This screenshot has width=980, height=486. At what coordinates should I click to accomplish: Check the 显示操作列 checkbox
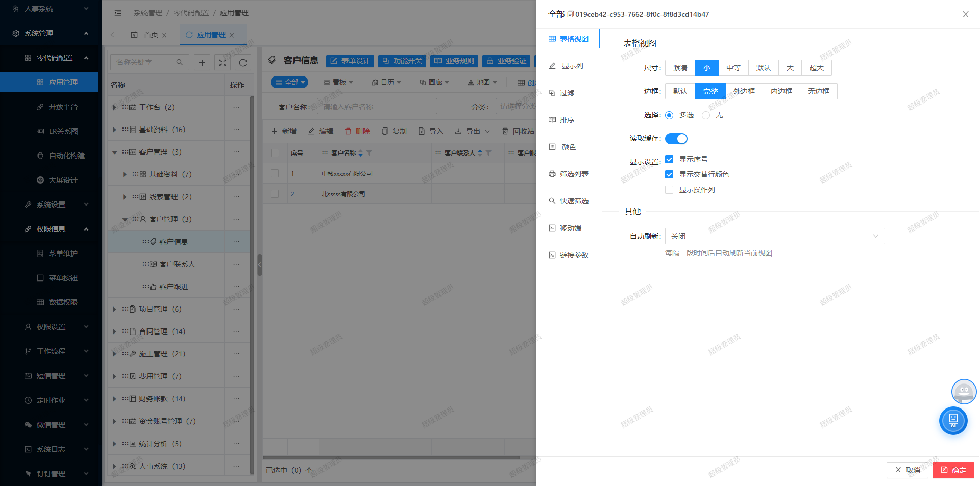tap(669, 190)
